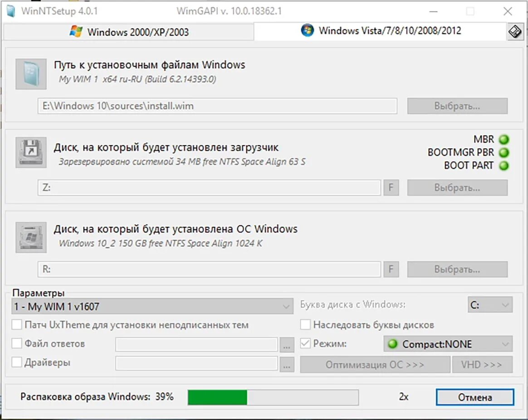Click Выбрать for the install.wim path
The image size is (528, 420).
[457, 106]
